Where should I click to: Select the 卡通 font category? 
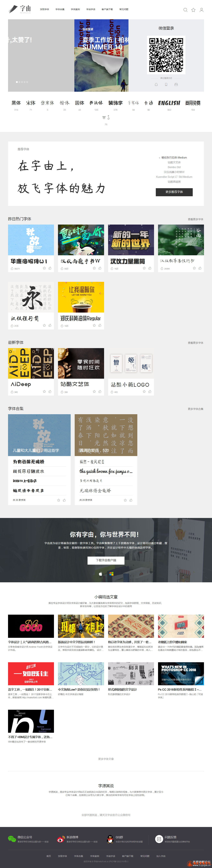click(x=148, y=103)
